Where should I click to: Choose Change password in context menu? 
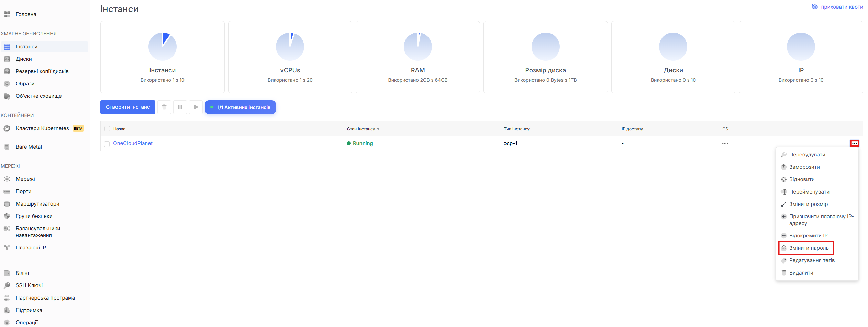click(x=809, y=248)
